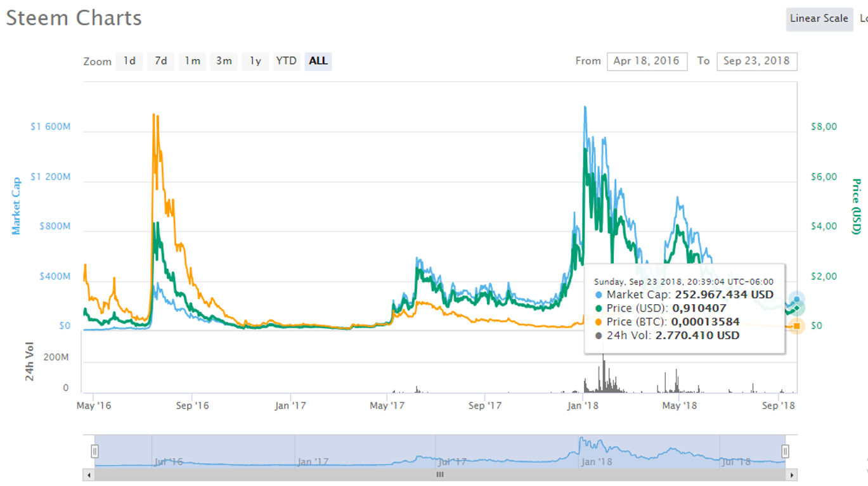Click the $400M Market Cap axis label

55,277
